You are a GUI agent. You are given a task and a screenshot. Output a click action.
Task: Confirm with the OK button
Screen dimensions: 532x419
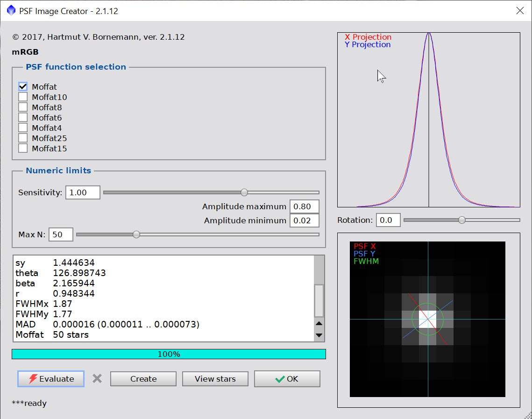287,379
